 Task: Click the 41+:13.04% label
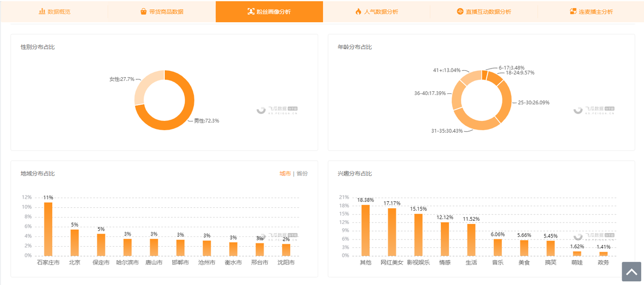[447, 70]
